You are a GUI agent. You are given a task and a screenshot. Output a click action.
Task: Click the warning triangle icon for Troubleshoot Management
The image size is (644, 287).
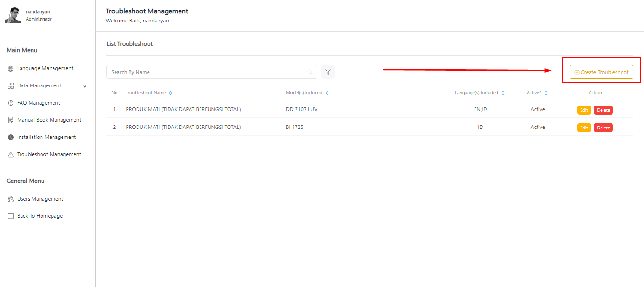pyautogui.click(x=11, y=155)
